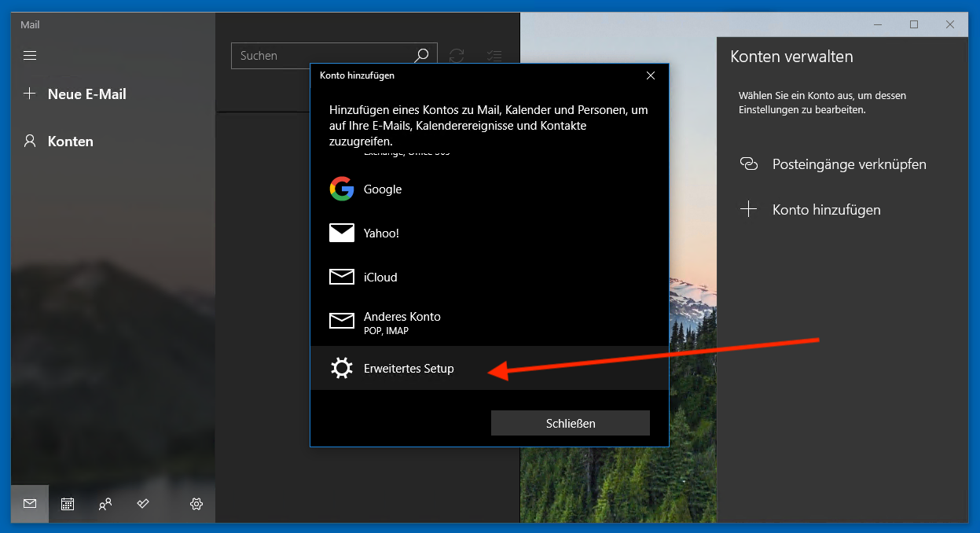Choose the Google account provider
Screen dimensions: 980x533
tap(382, 189)
